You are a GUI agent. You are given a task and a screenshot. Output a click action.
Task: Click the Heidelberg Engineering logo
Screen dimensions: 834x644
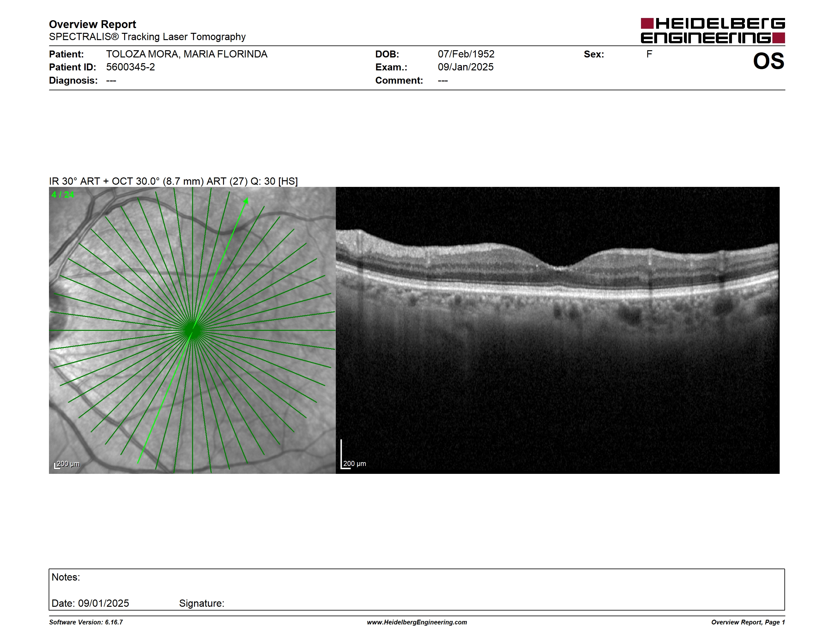point(713,31)
